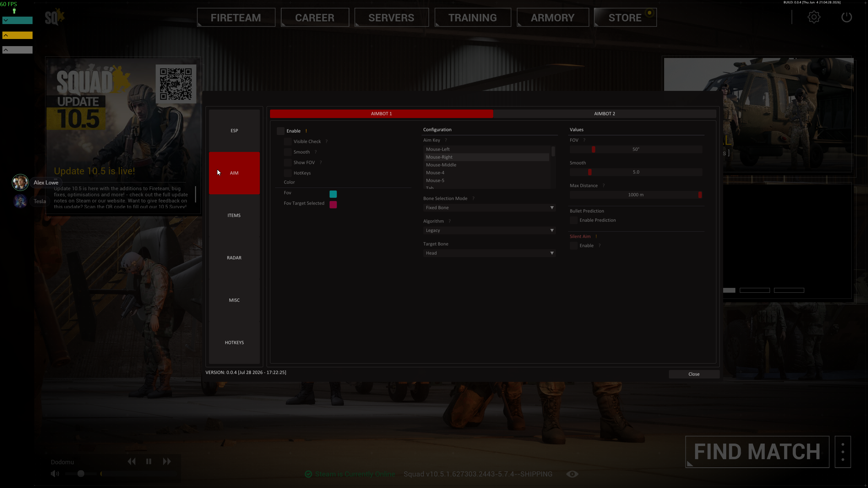Open the STORE menu

click(625, 17)
